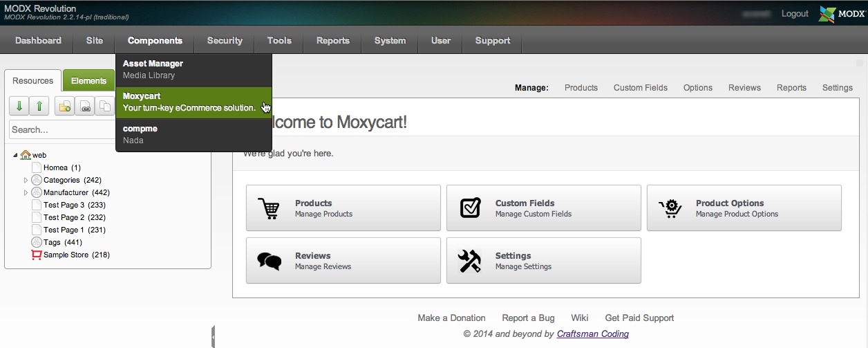The height and width of the screenshot is (348, 868).
Task: Click the expand-all green down arrow icon
Action: click(x=19, y=106)
